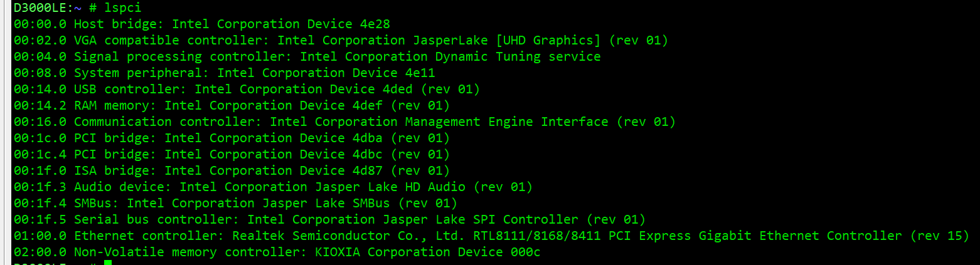Click the Serial bus controller line

[x=329, y=220]
